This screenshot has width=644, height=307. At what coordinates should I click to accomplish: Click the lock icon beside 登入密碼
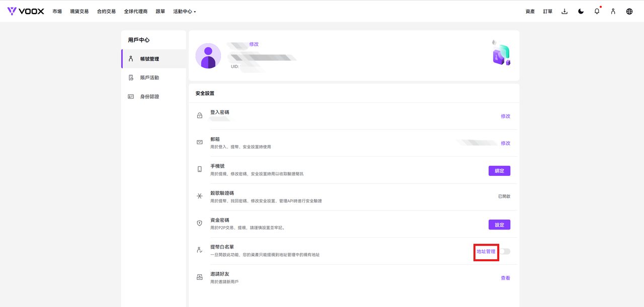click(x=200, y=116)
